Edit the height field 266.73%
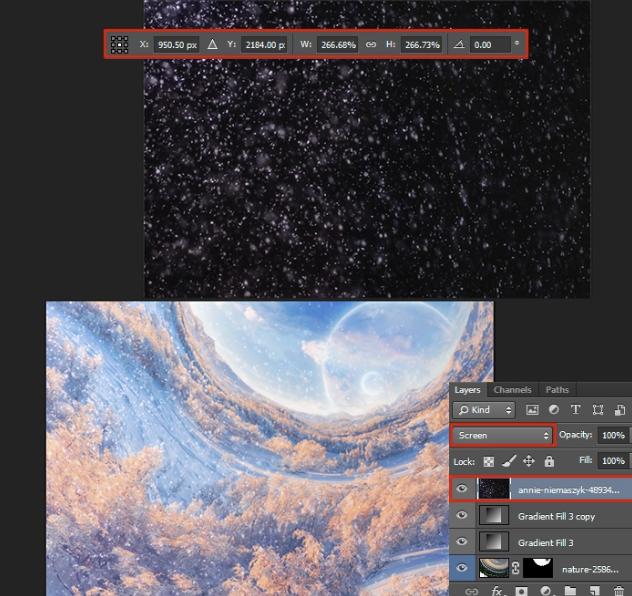This screenshot has width=632, height=596. [x=422, y=45]
